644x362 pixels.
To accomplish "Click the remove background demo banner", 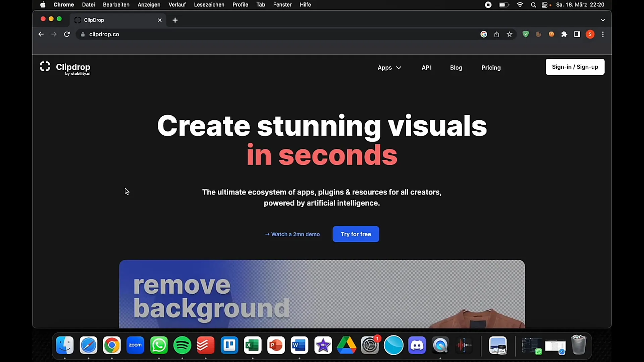I will pyautogui.click(x=322, y=294).
